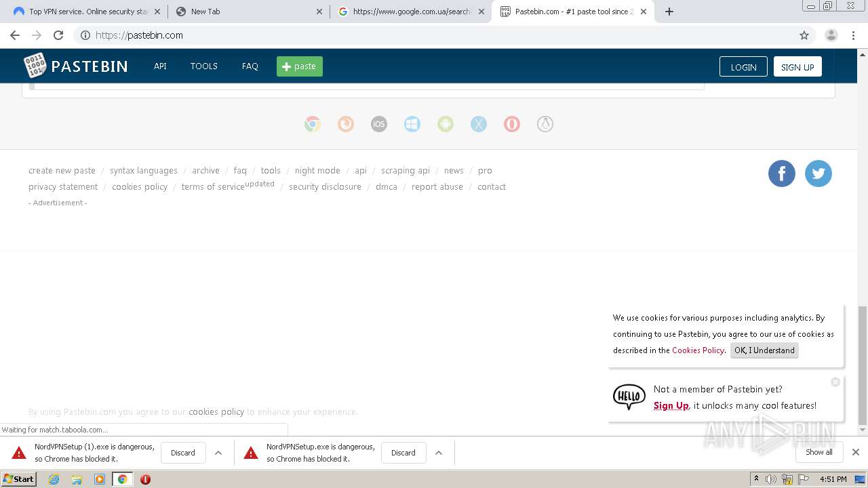Open the archive footer link

205,171
